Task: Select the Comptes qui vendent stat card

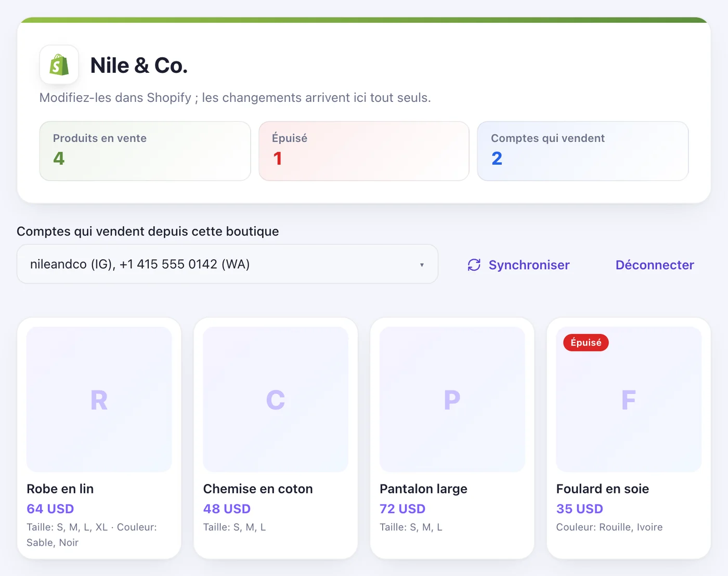Action: (583, 151)
